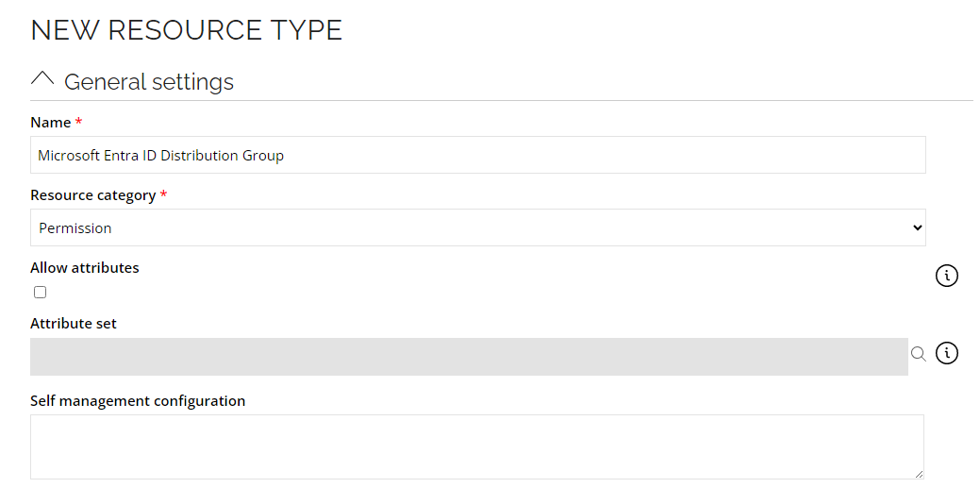This screenshot has width=980, height=488.
Task: Click the Resource category label
Action: coord(93,195)
